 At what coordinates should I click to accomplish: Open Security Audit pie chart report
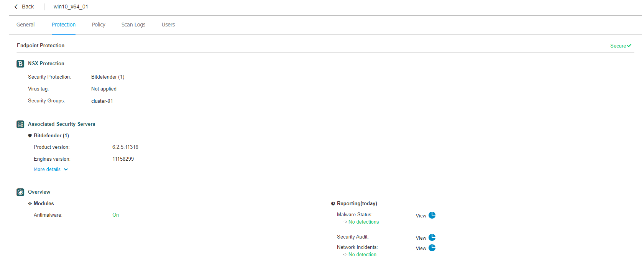[x=432, y=237]
